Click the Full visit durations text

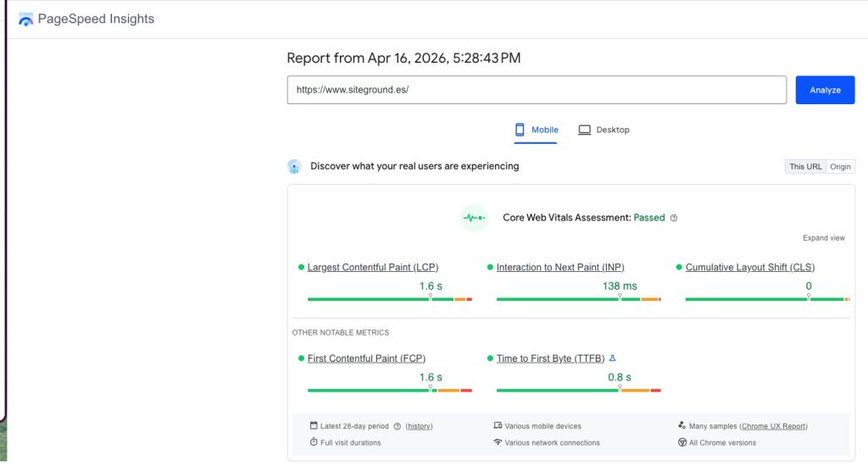pyautogui.click(x=350, y=443)
